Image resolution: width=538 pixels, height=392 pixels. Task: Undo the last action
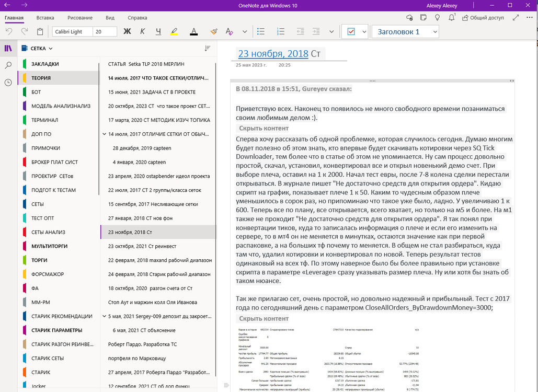point(9,31)
